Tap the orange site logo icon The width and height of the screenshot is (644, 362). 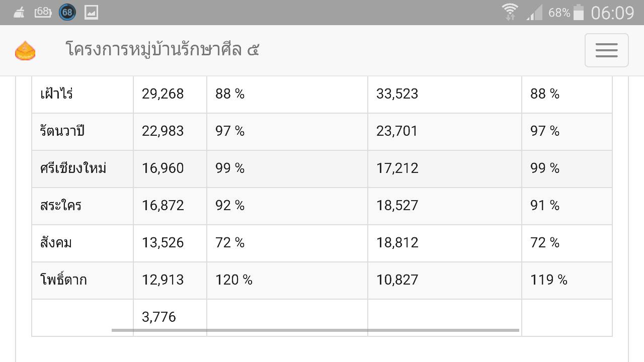coord(25,51)
